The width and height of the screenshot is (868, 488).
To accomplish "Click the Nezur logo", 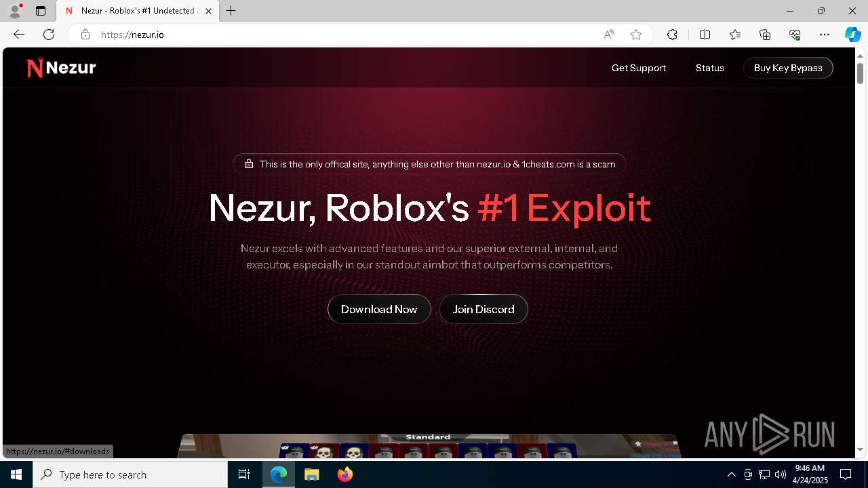I will point(61,68).
